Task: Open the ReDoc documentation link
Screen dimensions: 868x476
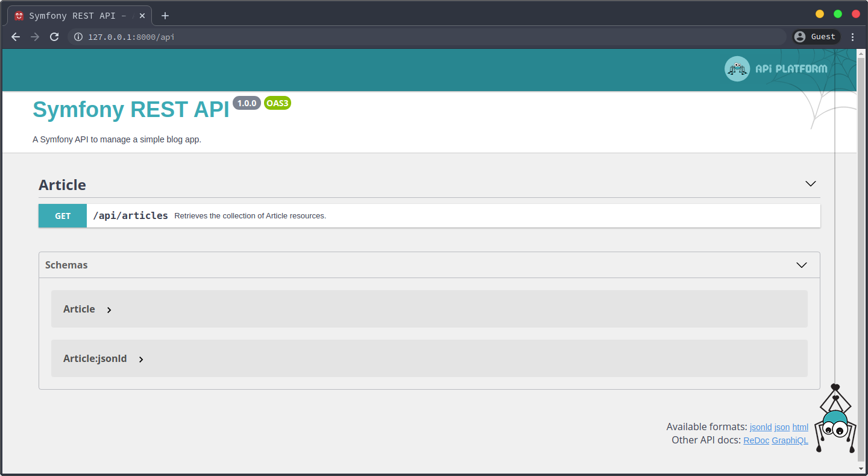Action: pos(756,440)
